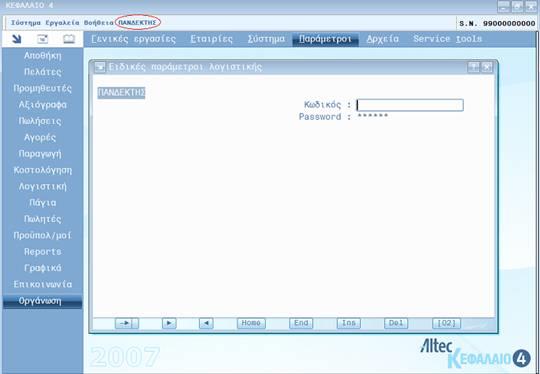Open the Βοήθεια menu
Viewport: 540px width, 374px height.
coord(99,23)
